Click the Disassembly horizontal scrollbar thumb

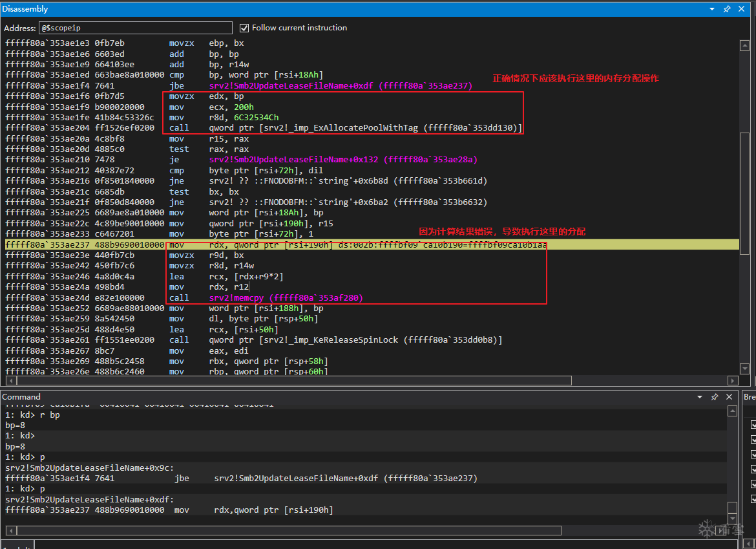[x=294, y=381]
